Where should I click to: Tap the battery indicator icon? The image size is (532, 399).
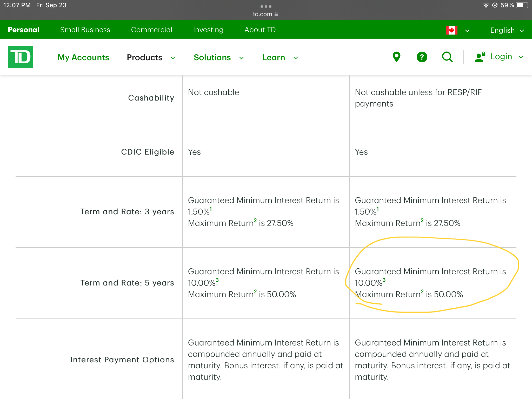tap(522, 5)
